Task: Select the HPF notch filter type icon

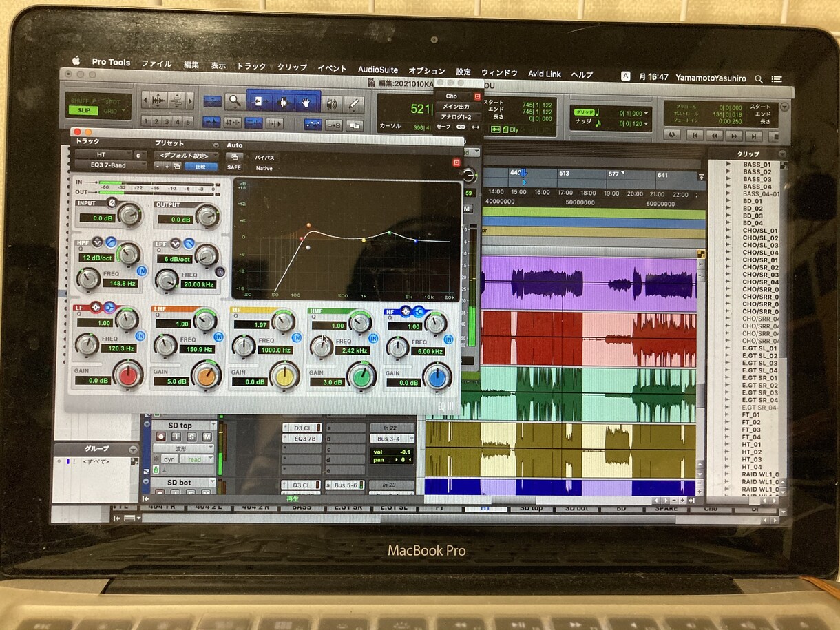Action: (97, 242)
